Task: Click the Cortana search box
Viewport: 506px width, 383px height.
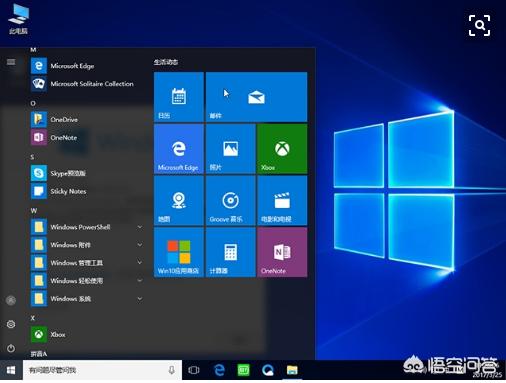Action: click(102, 370)
